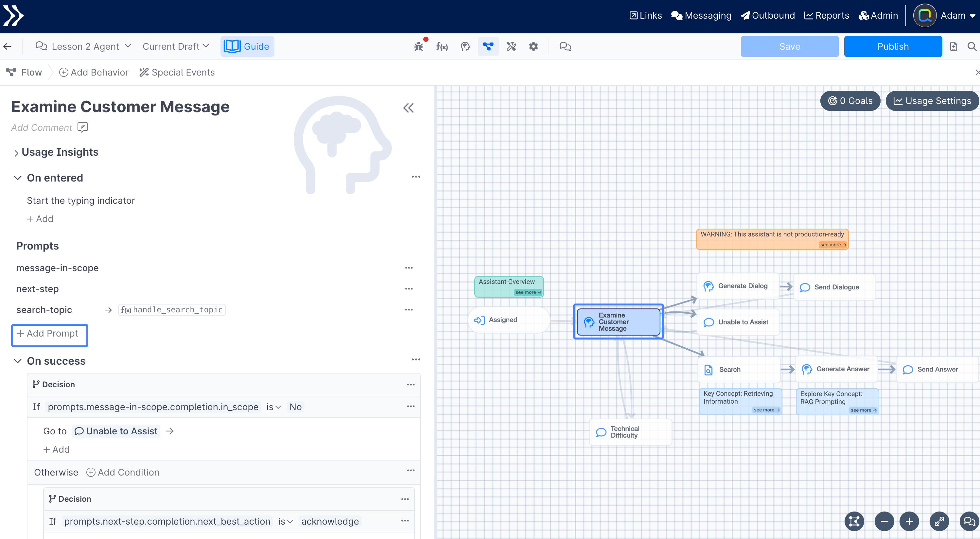Viewport: 980px width, 539px height.
Task: Click the Add Comment edit icon
Action: (x=82, y=127)
